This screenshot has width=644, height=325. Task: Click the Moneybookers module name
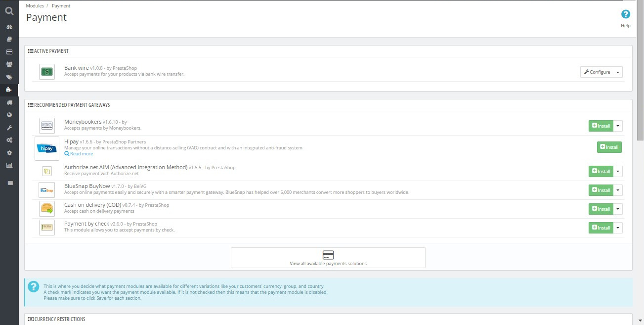[x=83, y=122]
